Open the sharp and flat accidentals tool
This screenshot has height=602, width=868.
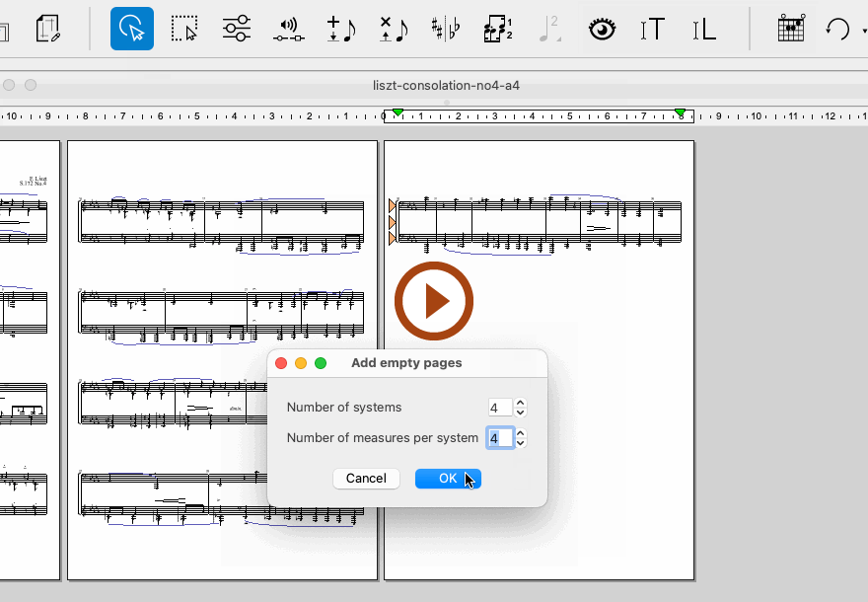446,29
